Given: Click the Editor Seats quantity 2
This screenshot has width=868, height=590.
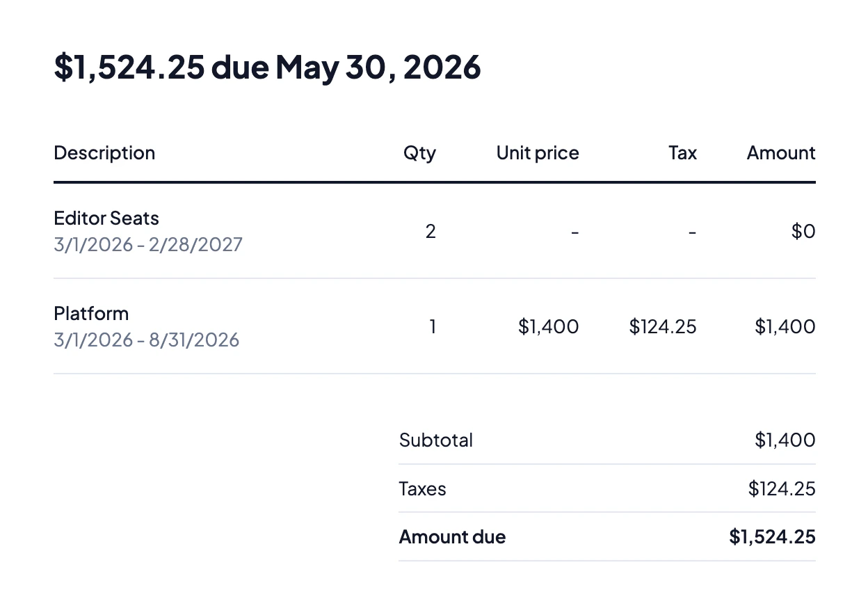Looking at the screenshot, I should 431,232.
